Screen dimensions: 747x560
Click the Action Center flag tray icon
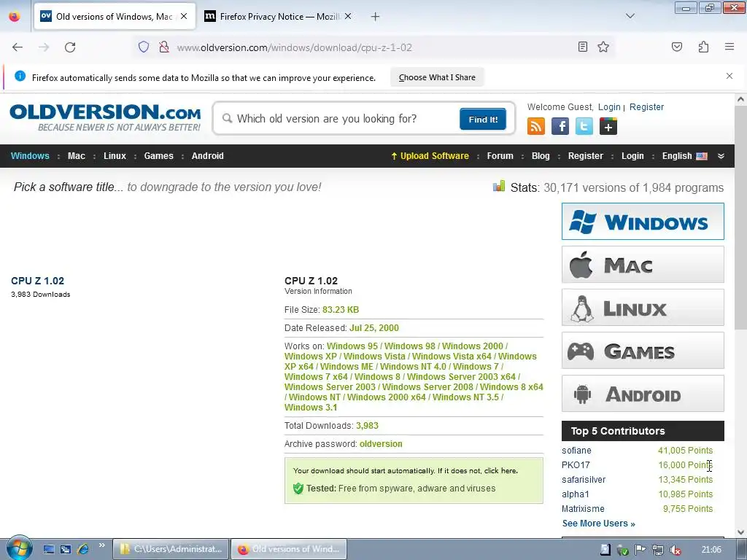coord(640,550)
